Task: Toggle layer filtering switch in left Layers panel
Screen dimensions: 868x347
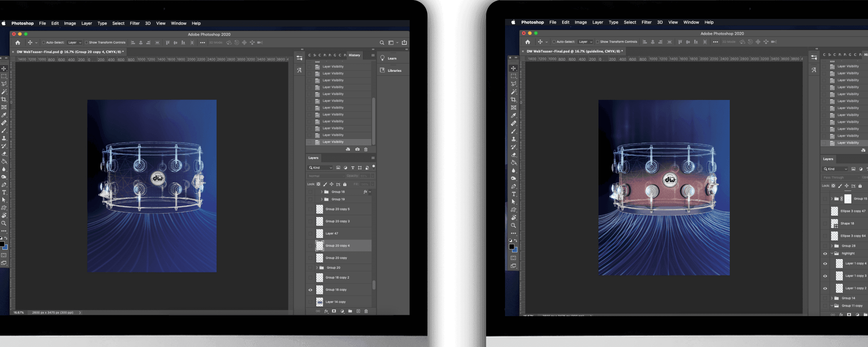Action: click(x=373, y=167)
